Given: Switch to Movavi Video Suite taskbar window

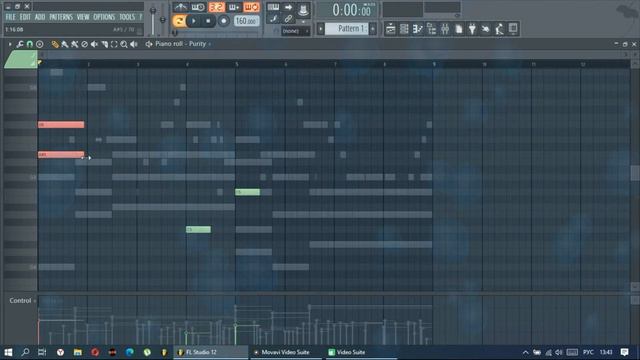Looking at the screenshot, I should (285, 352).
